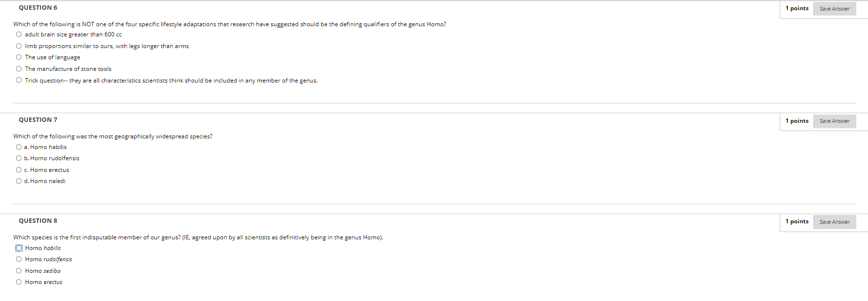Select 'Homo rudolfensis' in Question 8
868x301 pixels.
18,259
